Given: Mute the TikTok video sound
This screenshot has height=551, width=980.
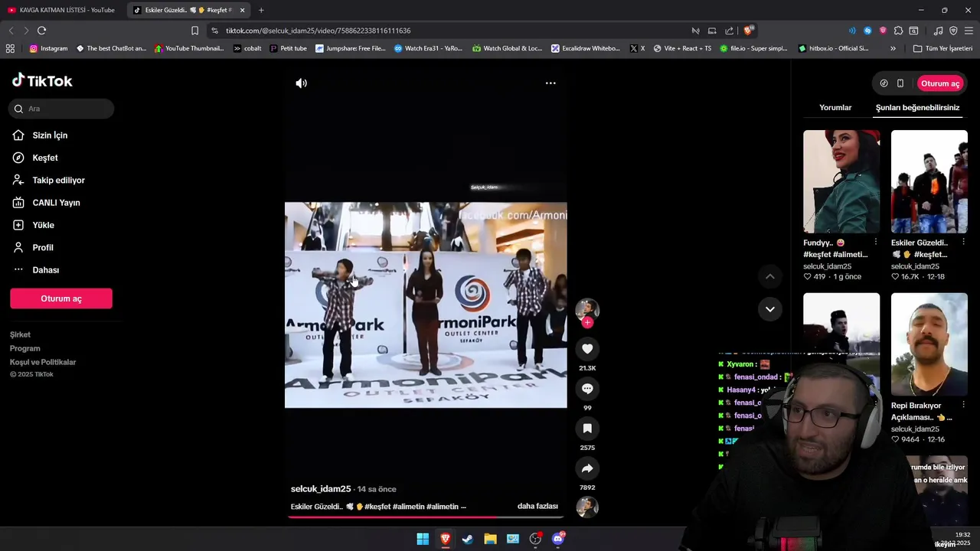Looking at the screenshot, I should pyautogui.click(x=302, y=83).
